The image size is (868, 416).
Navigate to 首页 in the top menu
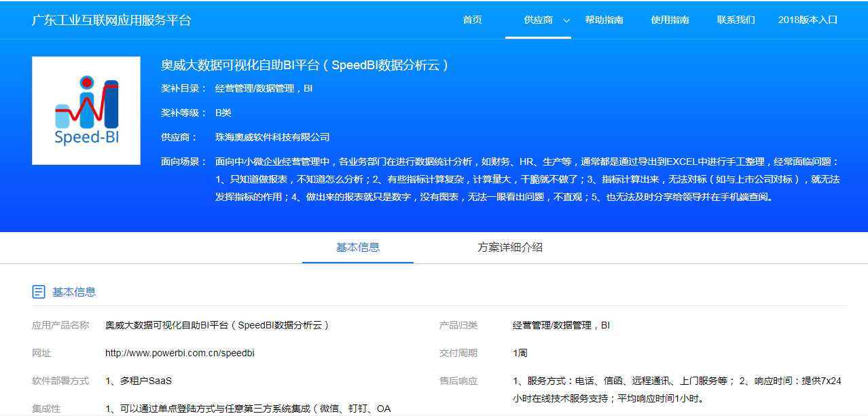pos(471,20)
